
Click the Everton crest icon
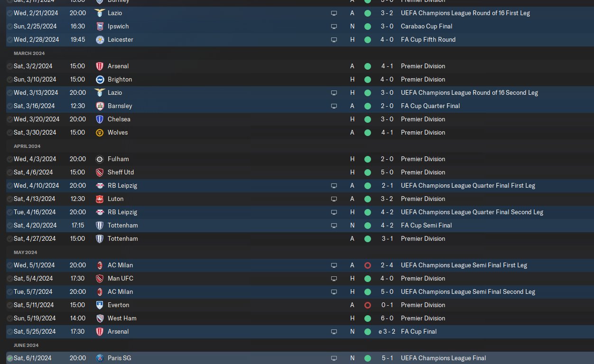point(100,305)
